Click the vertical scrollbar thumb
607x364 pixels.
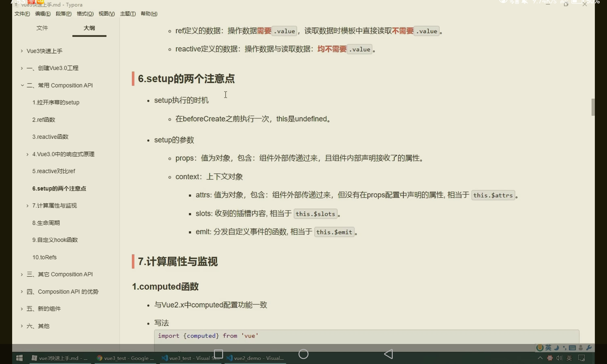tap(593, 107)
